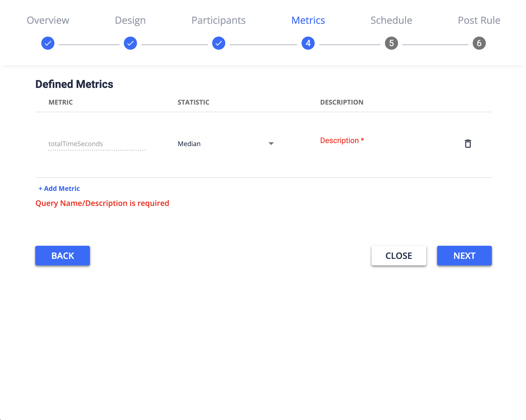This screenshot has width=526, height=420.
Task: Select the Participants navigation label
Action: coord(218,20)
